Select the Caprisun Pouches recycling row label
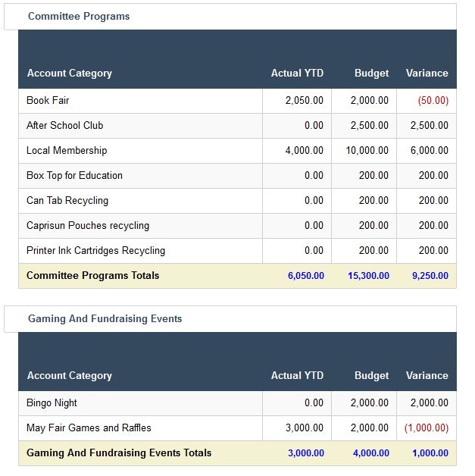The width and height of the screenshot is (475, 476). click(x=88, y=226)
